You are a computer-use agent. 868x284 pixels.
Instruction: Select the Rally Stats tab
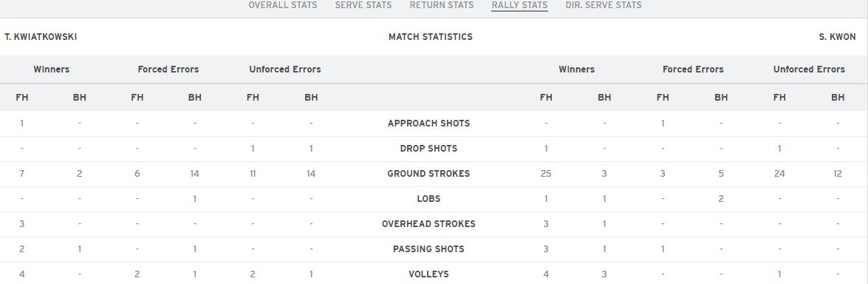520,5
